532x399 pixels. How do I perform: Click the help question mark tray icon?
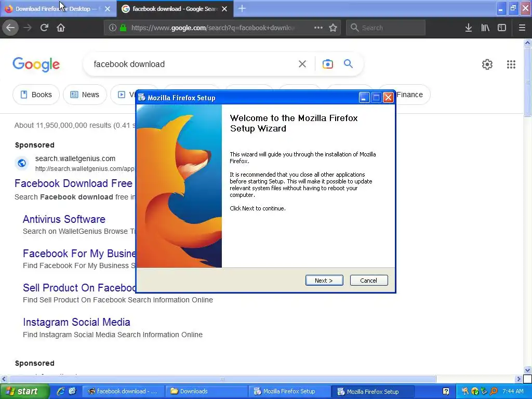pyautogui.click(x=446, y=392)
